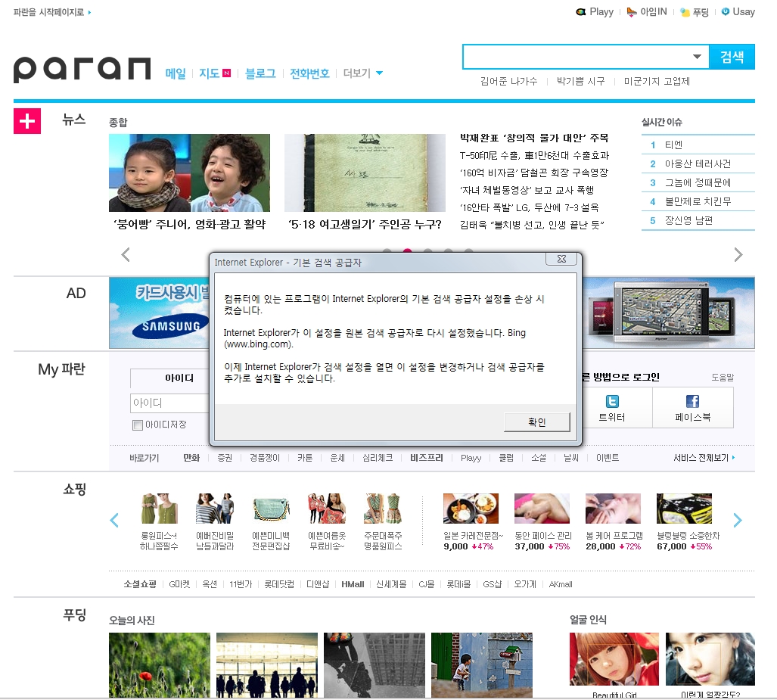Open the 비즈프리 shortcut
This screenshot has height=700, width=777.
point(427,458)
